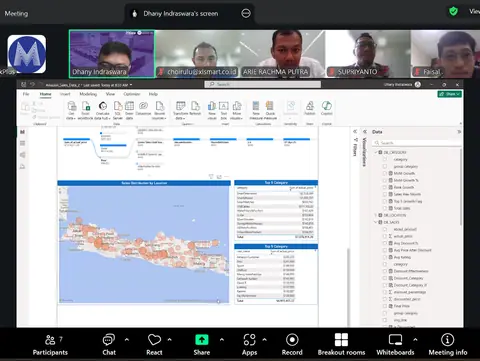Image resolution: width=480 pixels, height=361 pixels.
Task: Open Copilot from the ribbon
Action: (327, 109)
